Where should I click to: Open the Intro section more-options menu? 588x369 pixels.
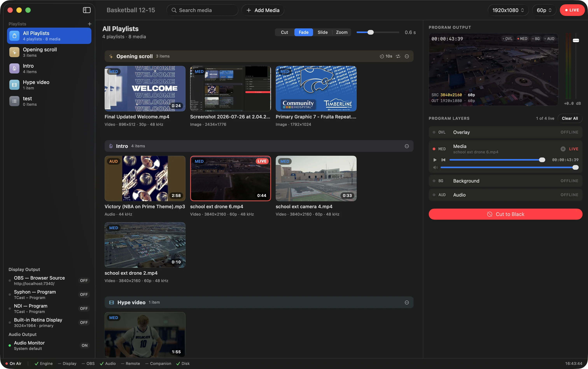pos(407,146)
